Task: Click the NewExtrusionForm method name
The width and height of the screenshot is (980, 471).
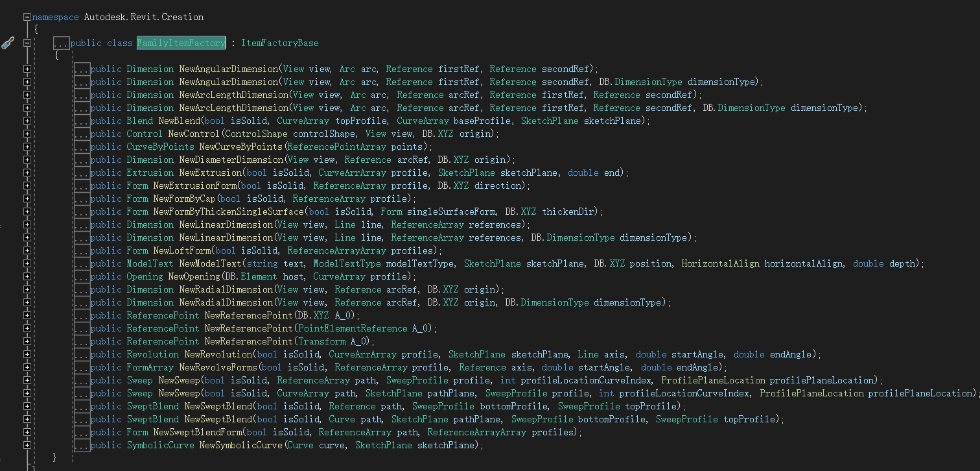Action: pyautogui.click(x=195, y=186)
